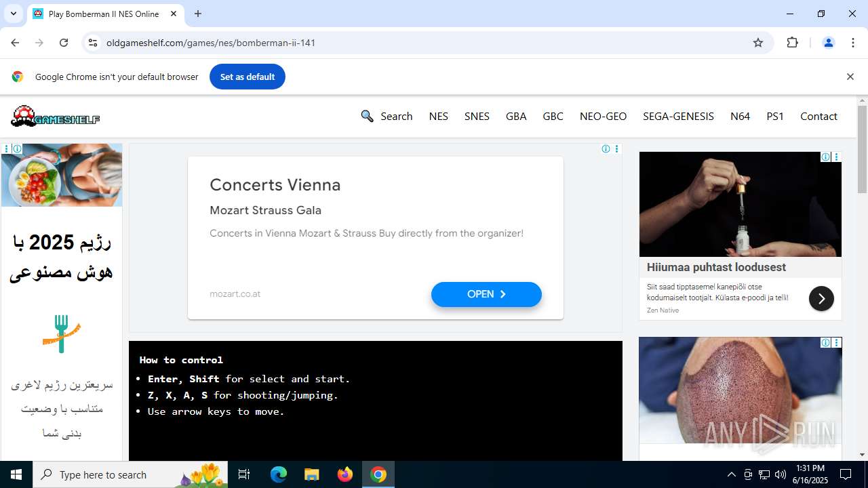Click the scrollbar up arrow
Viewport: 868px width, 488px height.
tap(862, 101)
